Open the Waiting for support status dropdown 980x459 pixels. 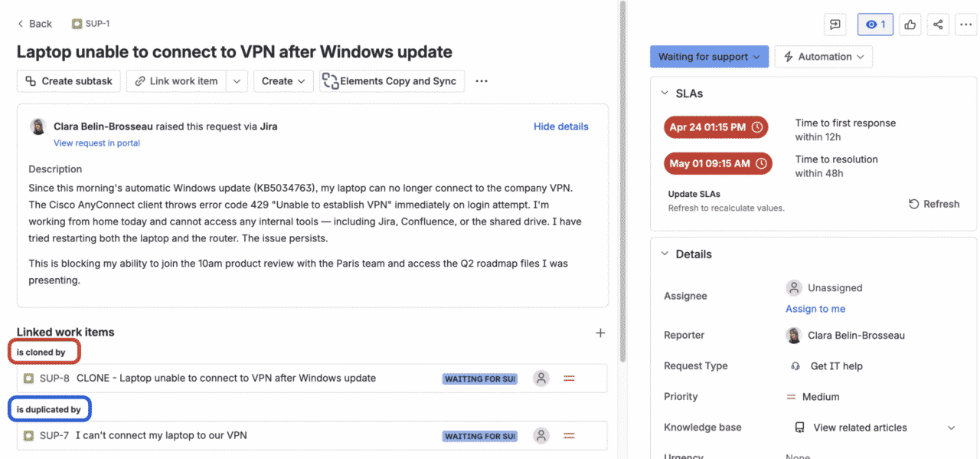click(x=709, y=57)
